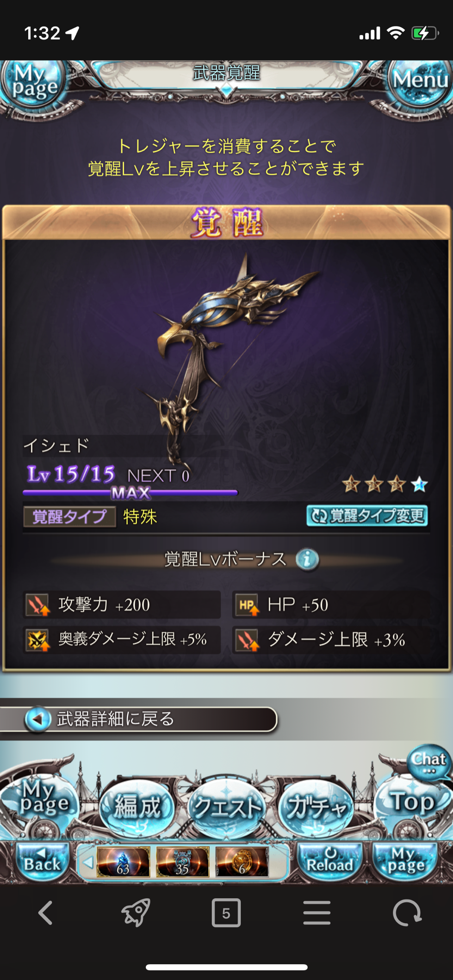
Task: Open the browser tabs counter showing 5
Action: [x=226, y=913]
